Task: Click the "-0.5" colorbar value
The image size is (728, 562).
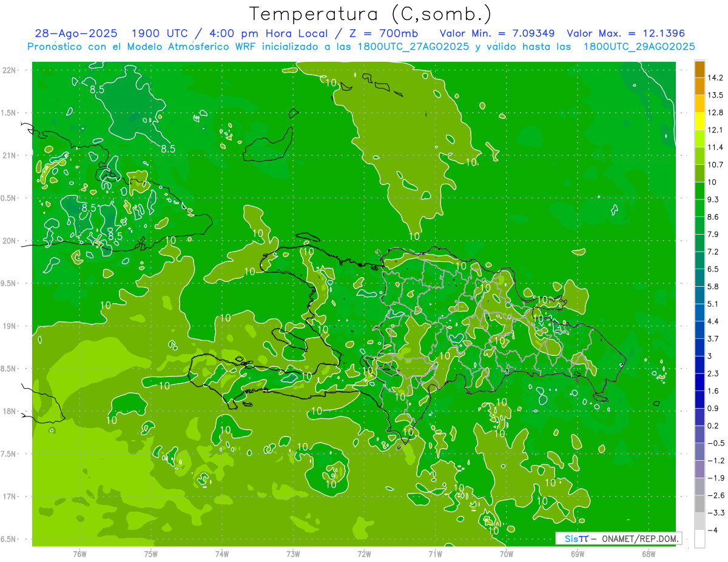Action: pyautogui.click(x=716, y=443)
